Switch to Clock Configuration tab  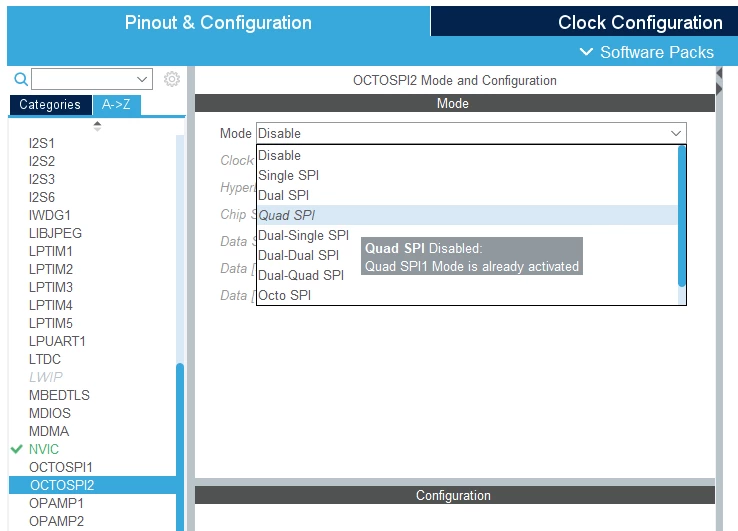640,23
